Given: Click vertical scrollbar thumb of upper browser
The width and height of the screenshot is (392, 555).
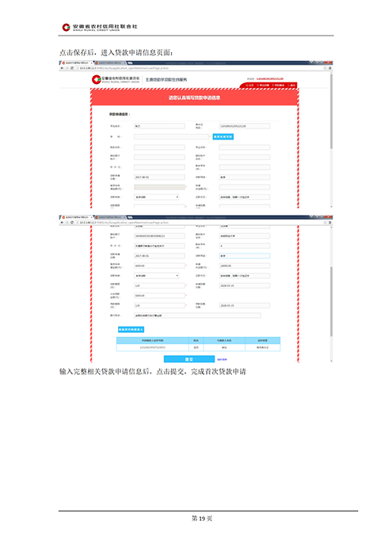Looking at the screenshot, I should pos(331,111).
